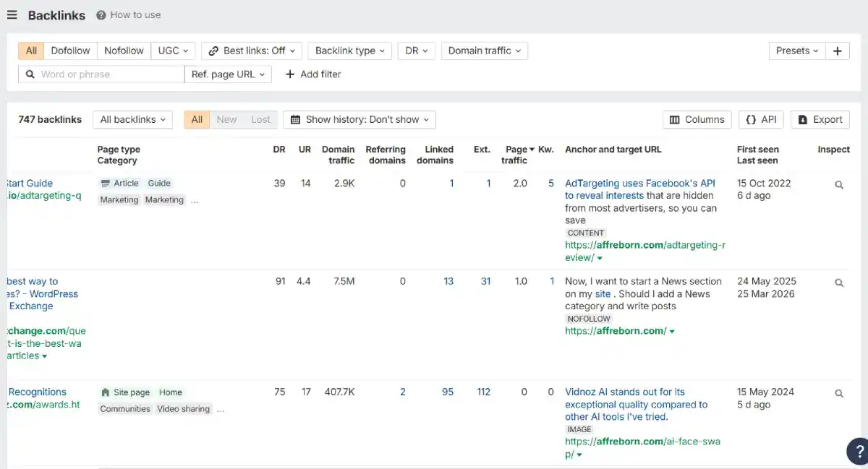Expand the articles URL dropdown arrow

[x=45, y=356]
